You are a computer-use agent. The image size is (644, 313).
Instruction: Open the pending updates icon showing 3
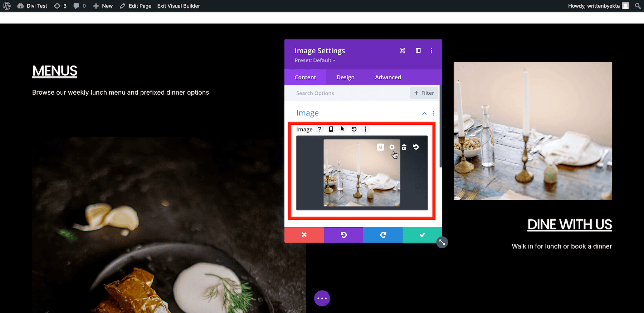(60, 6)
